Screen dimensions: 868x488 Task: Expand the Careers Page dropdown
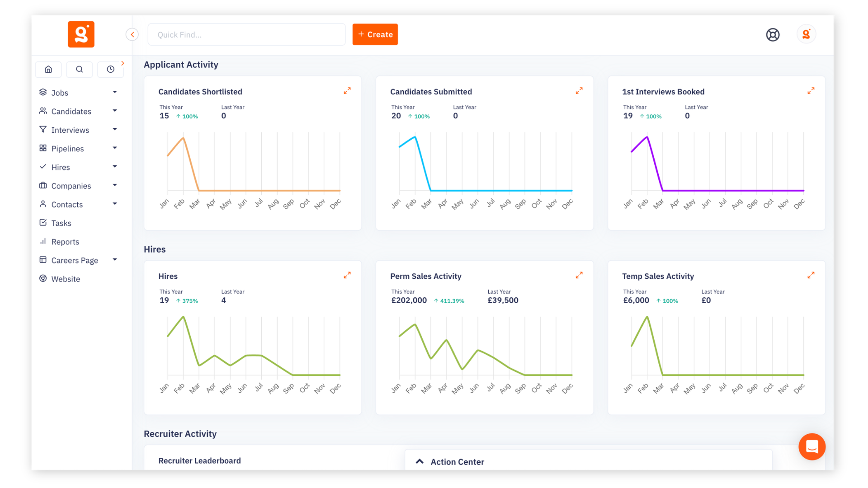115,260
